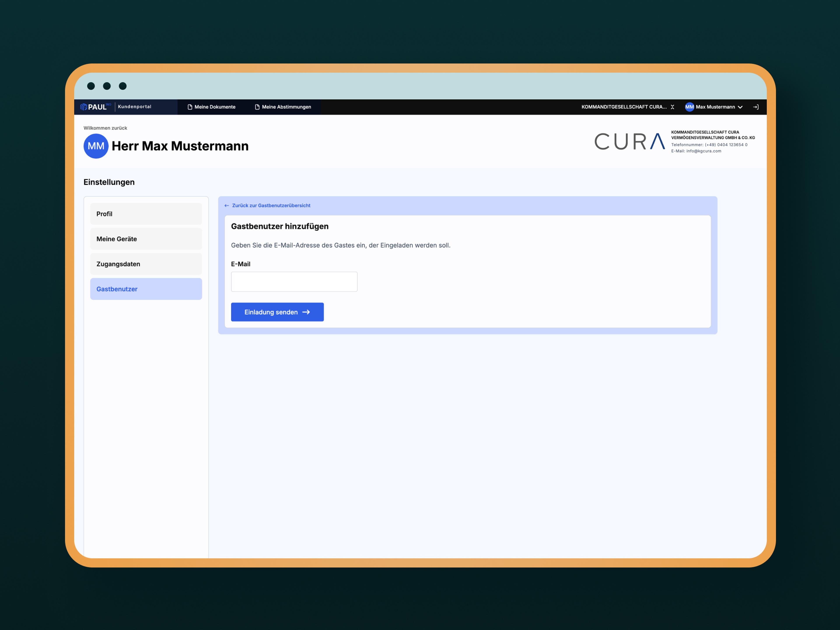Open the Zugangsdaten settings tab
The image size is (840, 630).
click(x=146, y=264)
